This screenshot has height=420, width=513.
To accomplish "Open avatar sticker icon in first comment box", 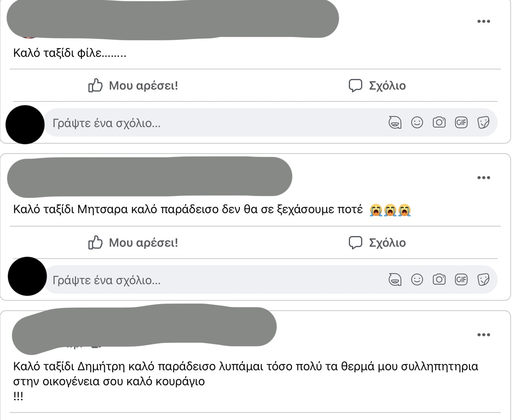I will click(395, 123).
